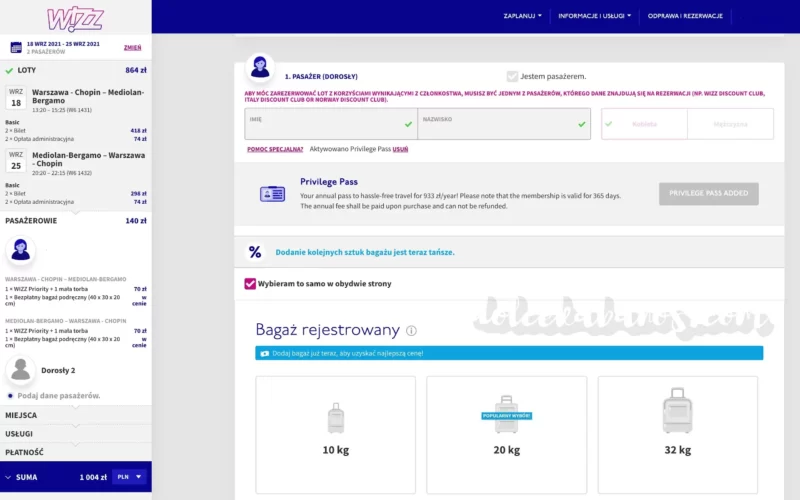Expand the USŁUGI section
The image size is (800, 500).
pos(76,434)
